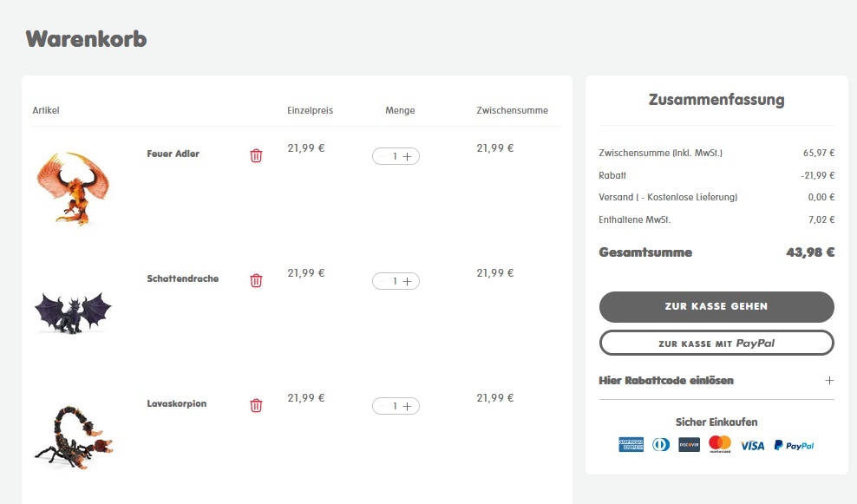The width and height of the screenshot is (857, 504).
Task: Decrease Lavaskorpion quantity with minus
Action: pos(382,406)
